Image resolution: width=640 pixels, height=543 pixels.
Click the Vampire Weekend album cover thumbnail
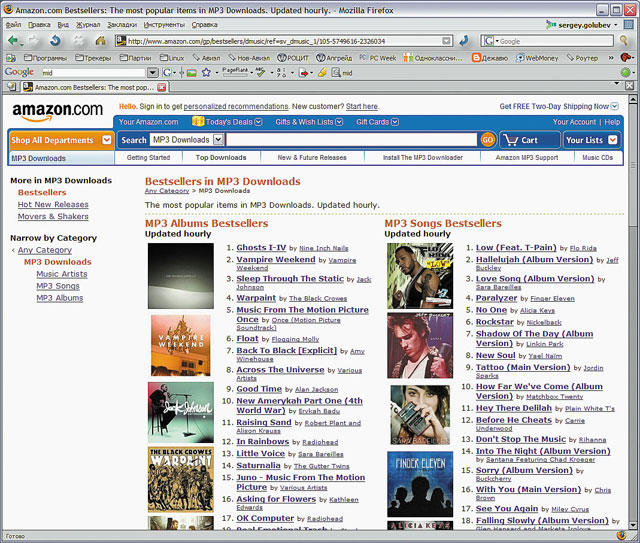point(181,345)
